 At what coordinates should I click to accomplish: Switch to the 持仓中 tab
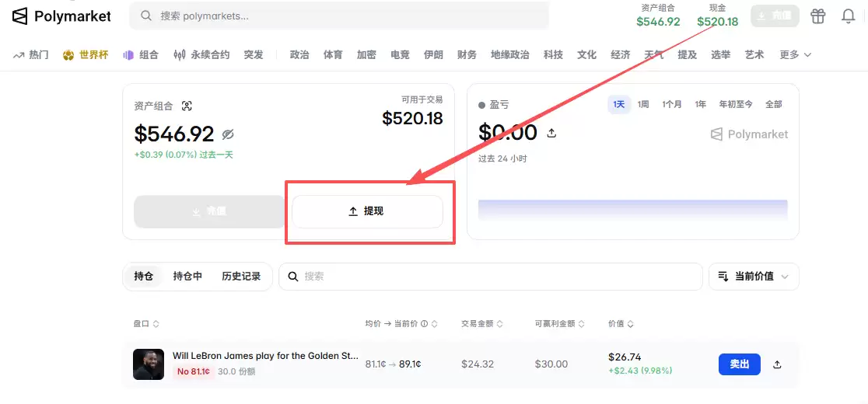187,277
